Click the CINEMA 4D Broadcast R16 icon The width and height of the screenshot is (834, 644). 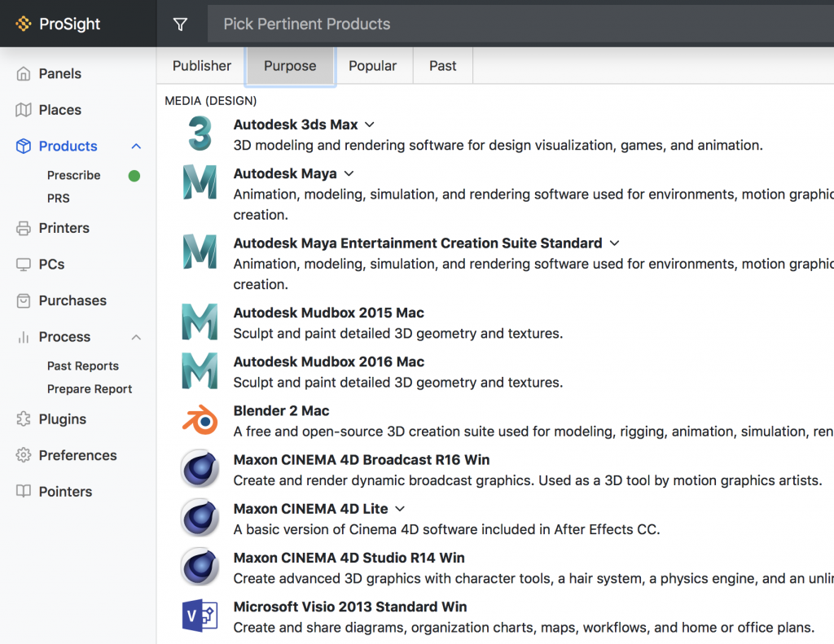[x=200, y=468]
